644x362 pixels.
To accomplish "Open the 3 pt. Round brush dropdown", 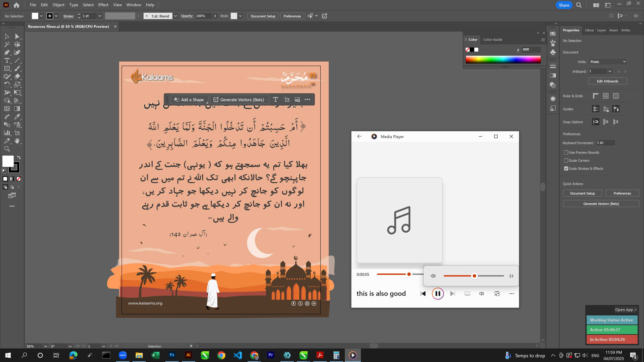I will (175, 16).
